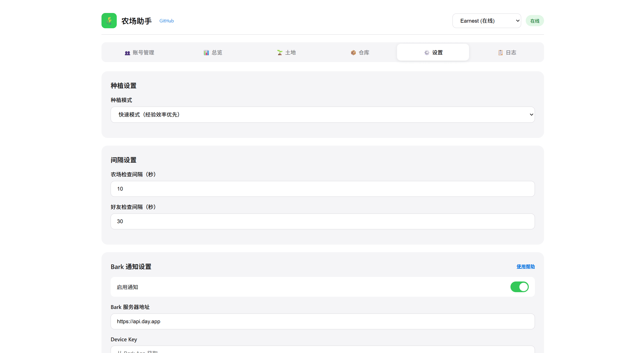The height and width of the screenshot is (353, 644).
Task: Open the GitHub link
Action: click(x=167, y=21)
